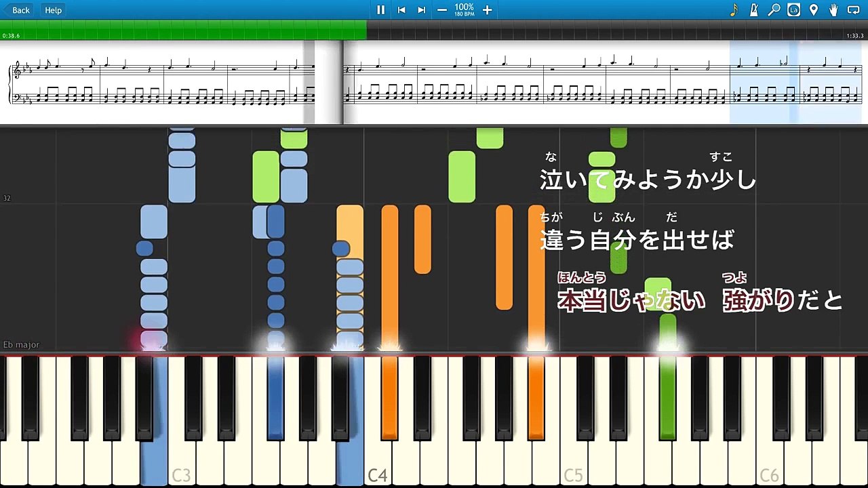Toggle key labels (La) option

point(793,10)
